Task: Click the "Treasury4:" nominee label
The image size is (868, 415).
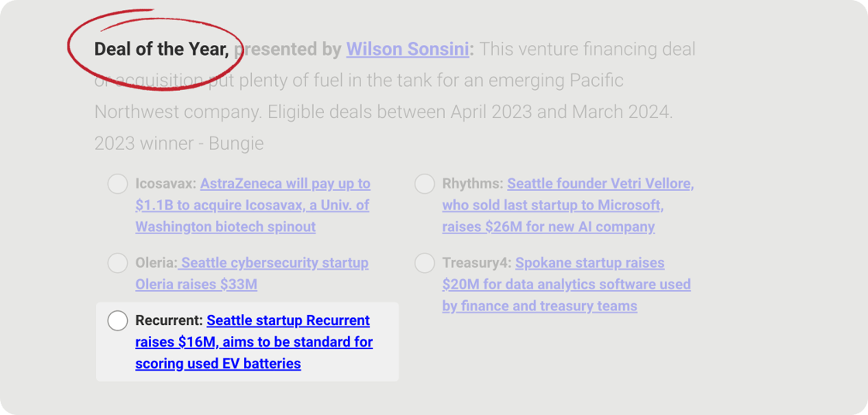Action: pyautogui.click(x=477, y=263)
